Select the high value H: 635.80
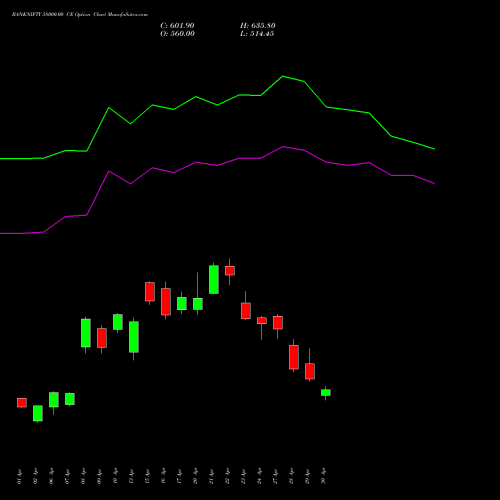This screenshot has width=500, height=500. pyautogui.click(x=258, y=26)
